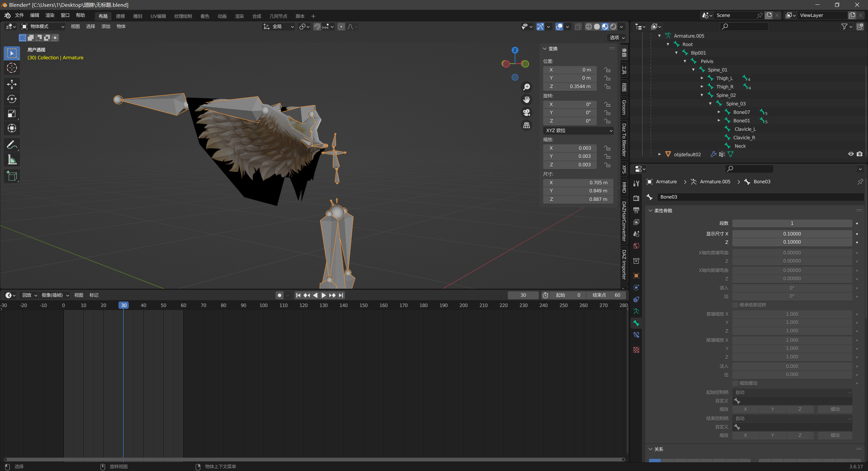This screenshot has height=471, width=868.
Task: Click the 段数 slider field
Action: [x=792, y=223]
